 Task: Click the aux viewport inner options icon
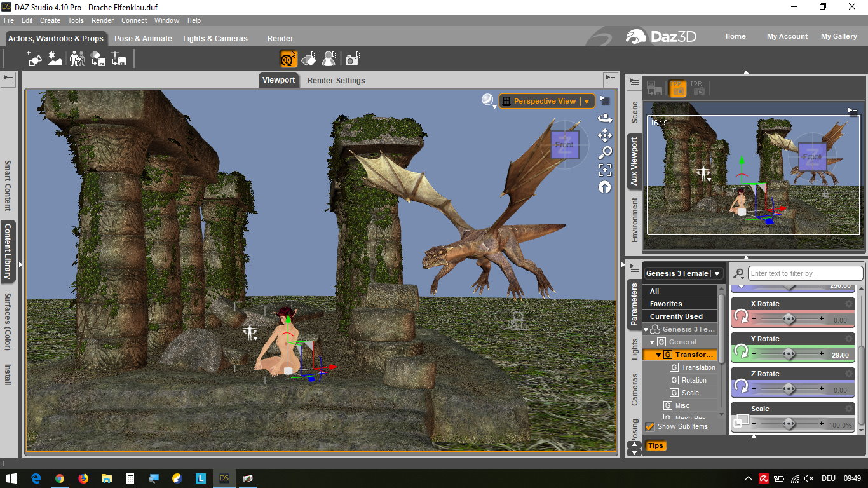click(853, 111)
